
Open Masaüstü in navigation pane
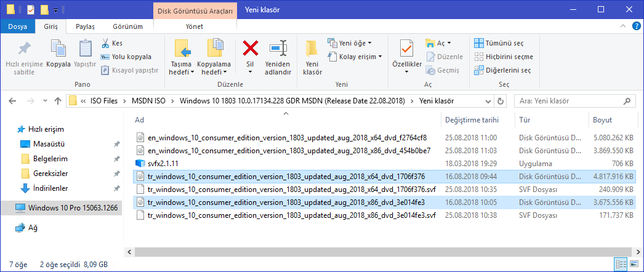coord(49,144)
